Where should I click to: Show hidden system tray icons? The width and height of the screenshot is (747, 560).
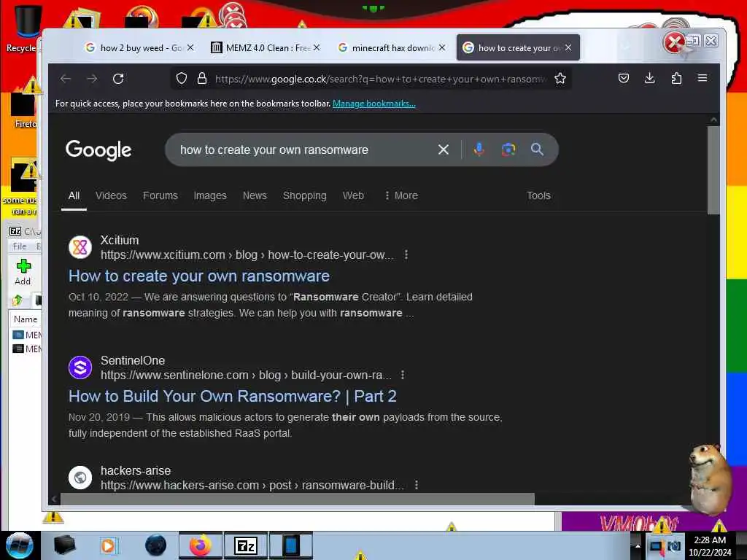(x=638, y=545)
